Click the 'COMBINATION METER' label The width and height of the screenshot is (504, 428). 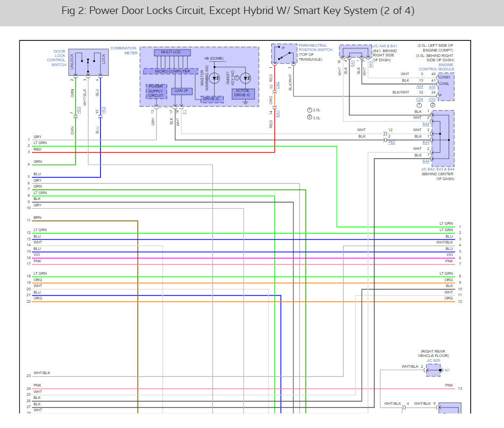[124, 51]
